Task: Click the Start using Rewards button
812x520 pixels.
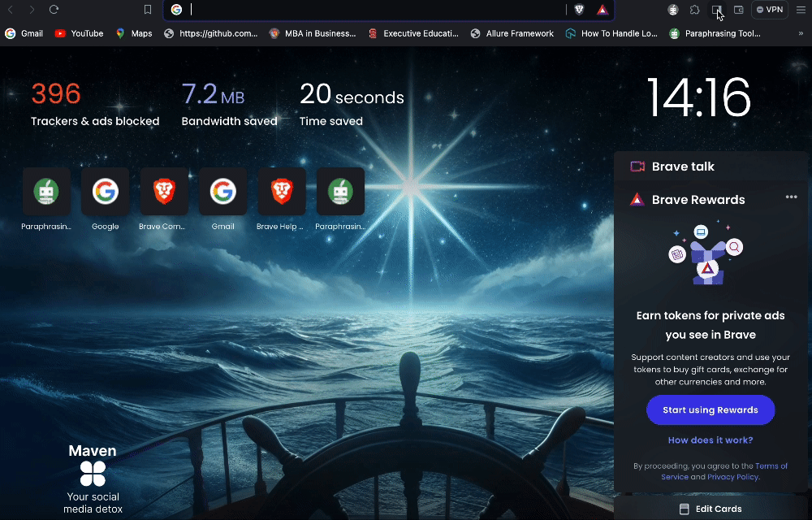Action: pos(710,410)
